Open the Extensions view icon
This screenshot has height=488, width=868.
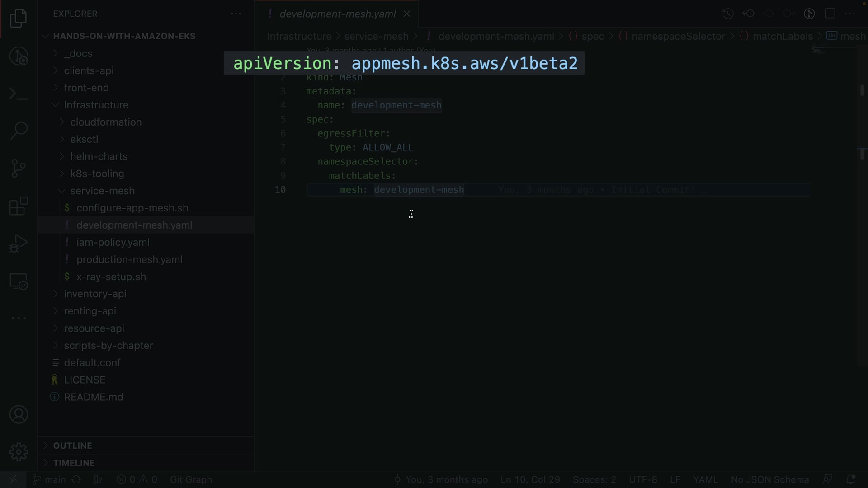pos(19,206)
